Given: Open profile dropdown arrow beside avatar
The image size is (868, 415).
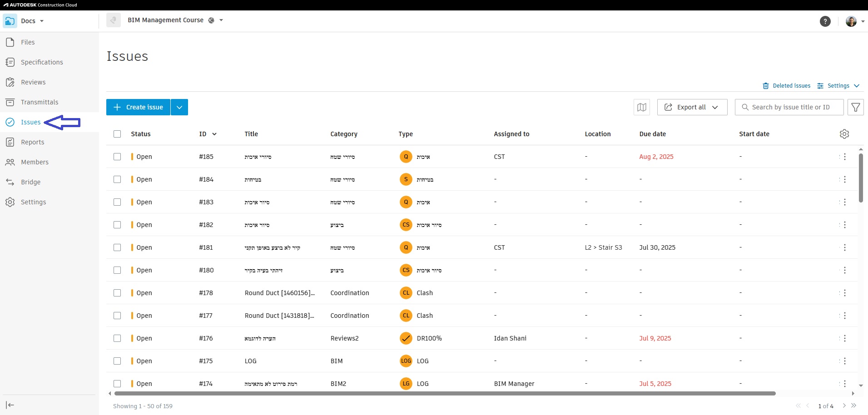Looking at the screenshot, I should 863,21.
